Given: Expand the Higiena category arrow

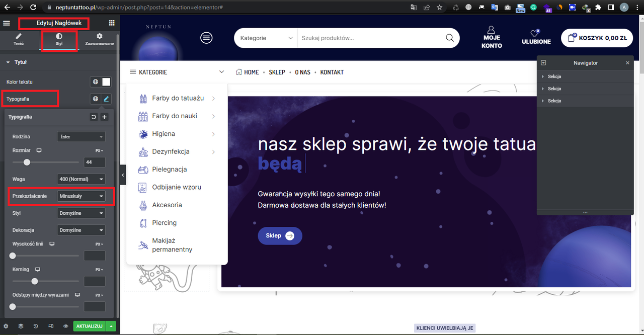Looking at the screenshot, I should (213, 134).
